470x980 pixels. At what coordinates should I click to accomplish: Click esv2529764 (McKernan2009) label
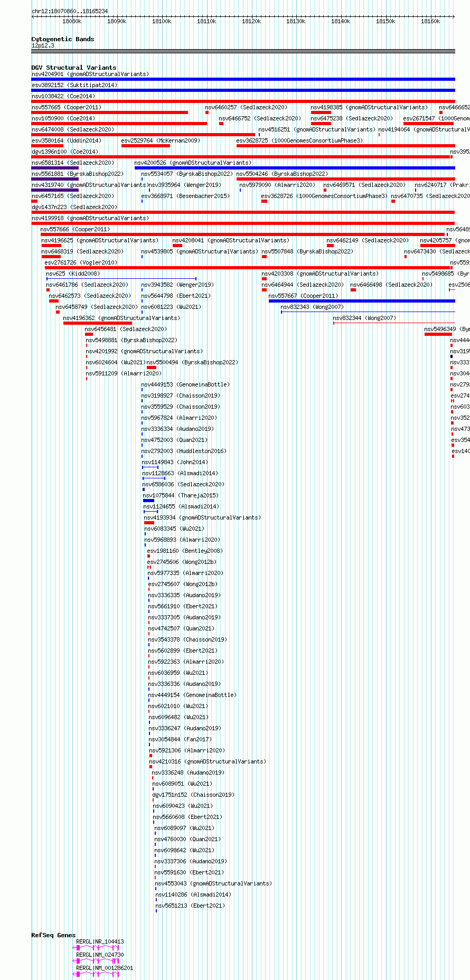click(x=161, y=140)
